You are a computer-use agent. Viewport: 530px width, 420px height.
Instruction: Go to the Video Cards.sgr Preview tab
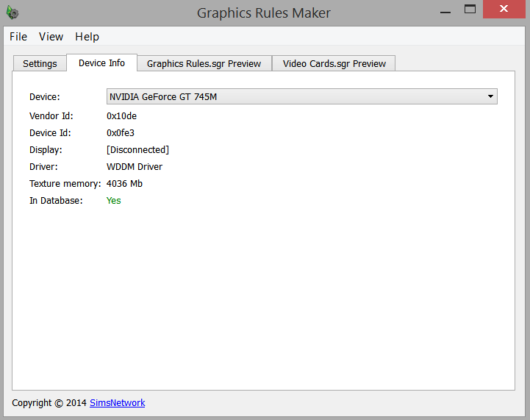(x=334, y=64)
